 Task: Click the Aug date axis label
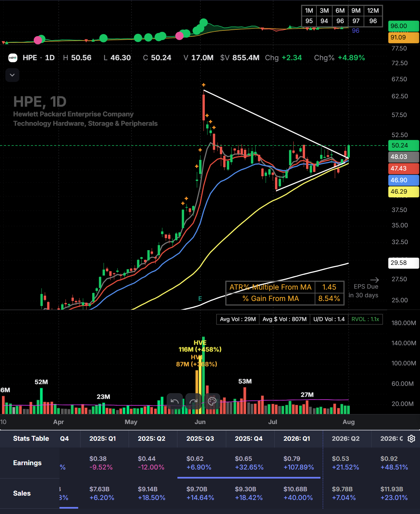(348, 422)
